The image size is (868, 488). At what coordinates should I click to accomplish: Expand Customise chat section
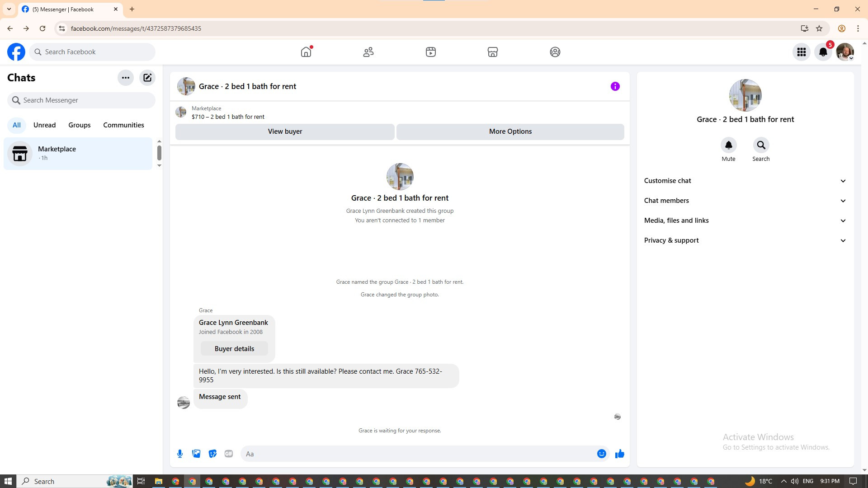(745, 181)
